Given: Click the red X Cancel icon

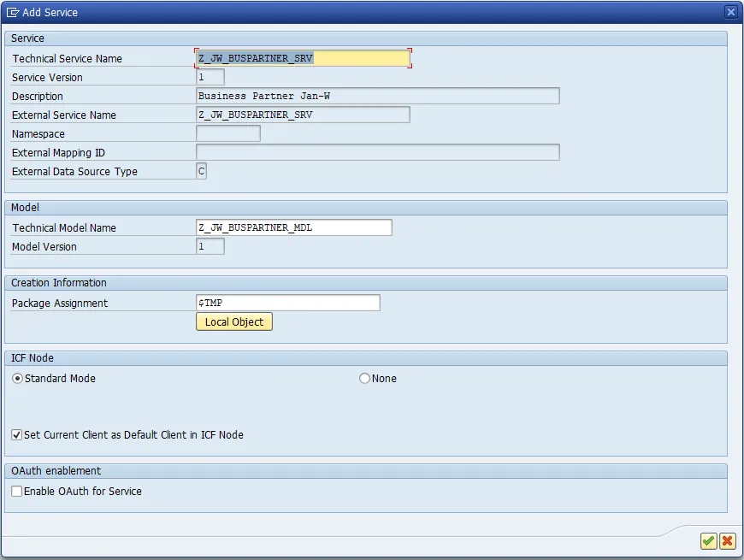Looking at the screenshot, I should coord(727,540).
